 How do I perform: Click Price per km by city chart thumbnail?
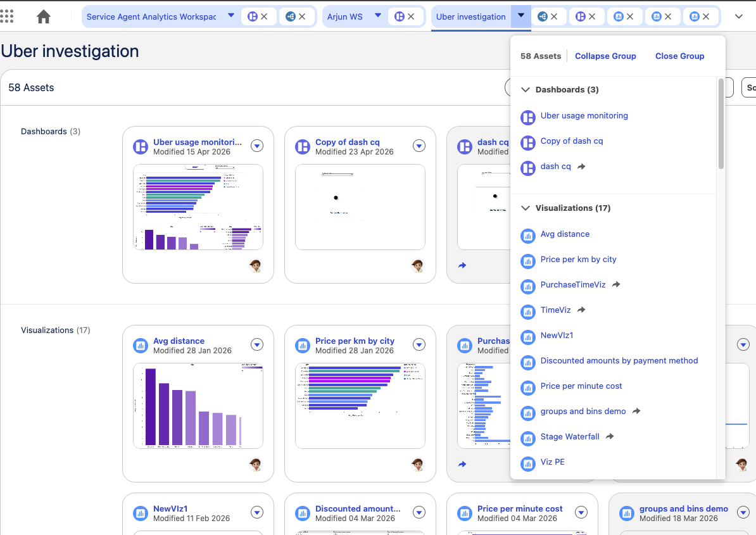(360, 406)
